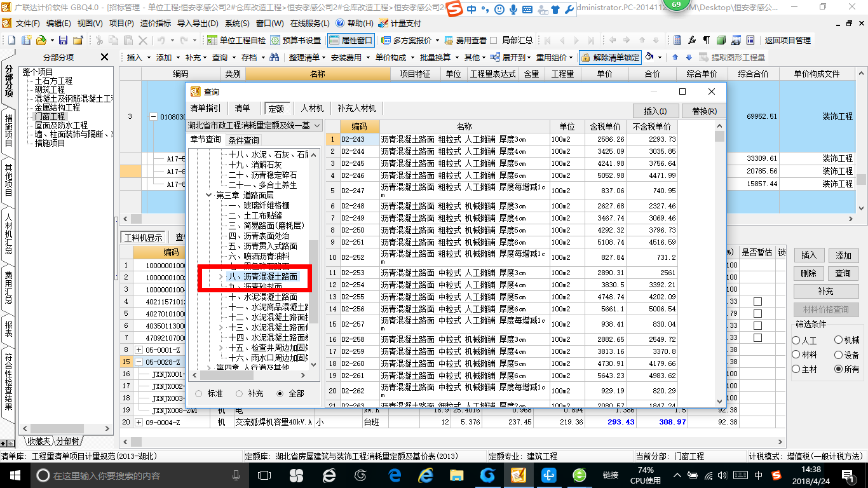The width and height of the screenshot is (868, 488).
Task: Click the Task View icon on taskbar
Action: coord(264,475)
